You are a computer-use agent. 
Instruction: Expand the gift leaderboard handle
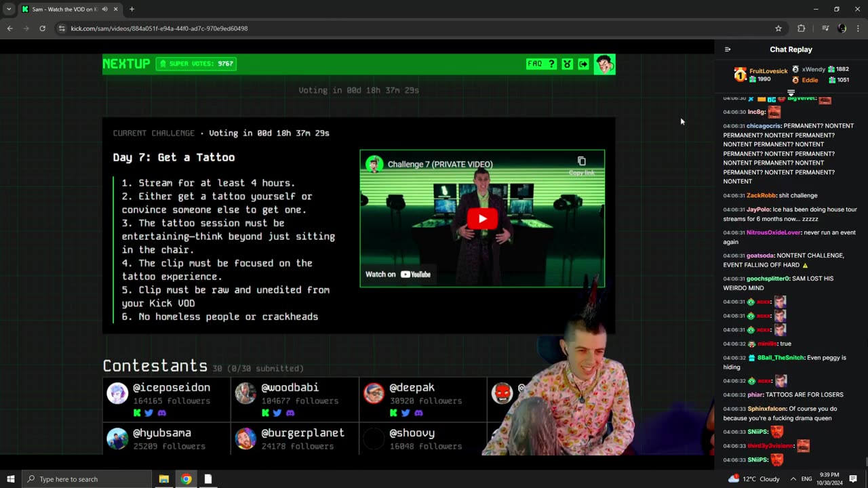click(x=791, y=92)
